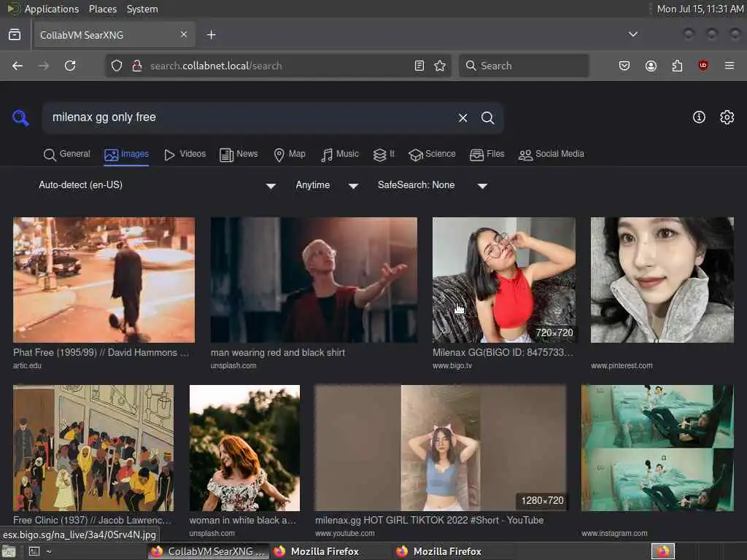Switch to the Files search tab
The height and width of the screenshot is (560, 747).
tap(487, 155)
